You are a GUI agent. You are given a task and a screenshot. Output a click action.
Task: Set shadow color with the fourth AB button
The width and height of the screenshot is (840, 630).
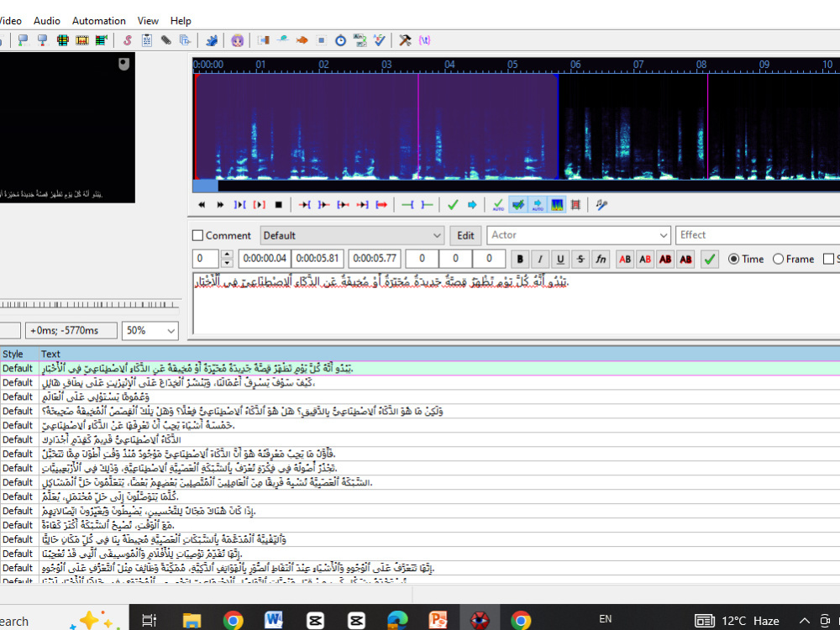click(685, 260)
